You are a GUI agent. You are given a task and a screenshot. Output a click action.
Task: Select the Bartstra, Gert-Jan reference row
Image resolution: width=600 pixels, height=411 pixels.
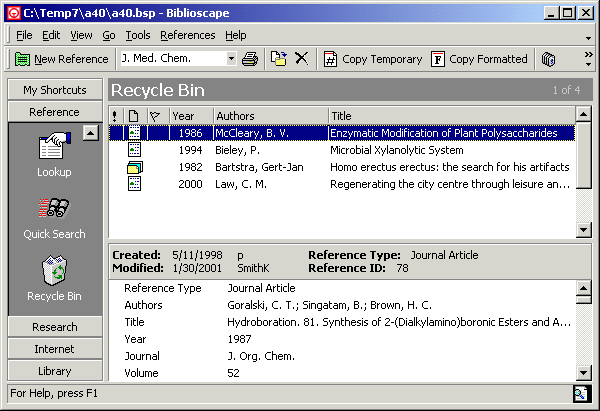pos(342,167)
